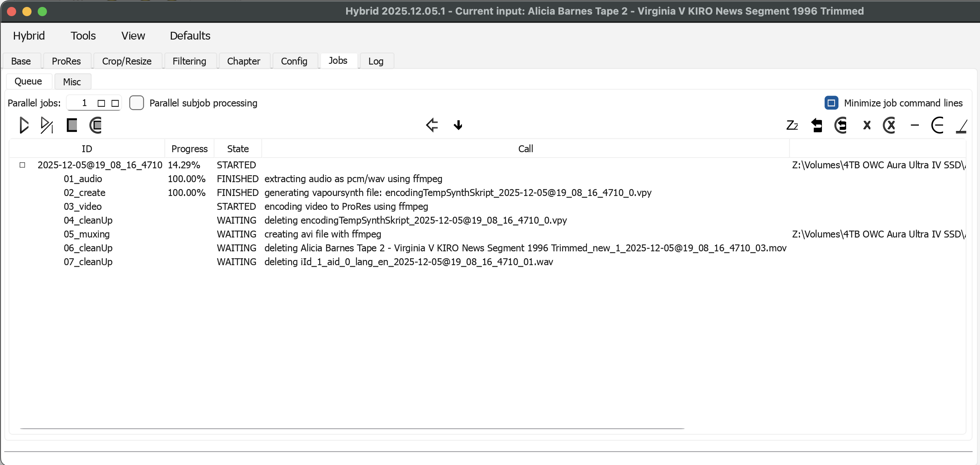Switch to the Log tab
This screenshot has width=980, height=465.
pos(376,61)
